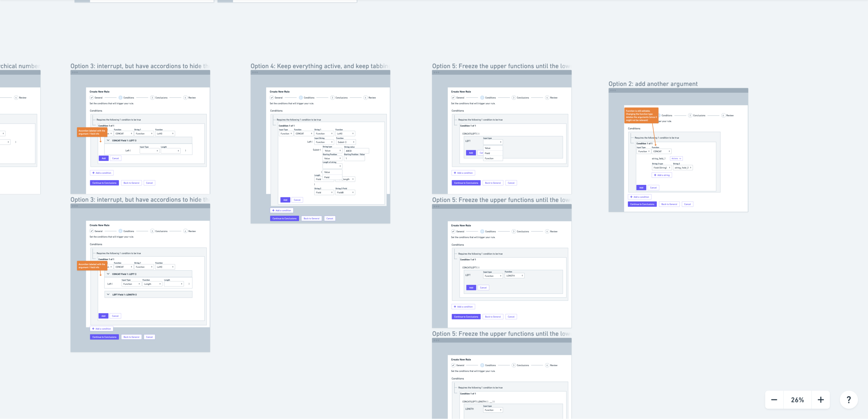The width and height of the screenshot is (868, 419).
Task: Click the orange 'Function is still editable' annotation
Action: [x=641, y=116]
